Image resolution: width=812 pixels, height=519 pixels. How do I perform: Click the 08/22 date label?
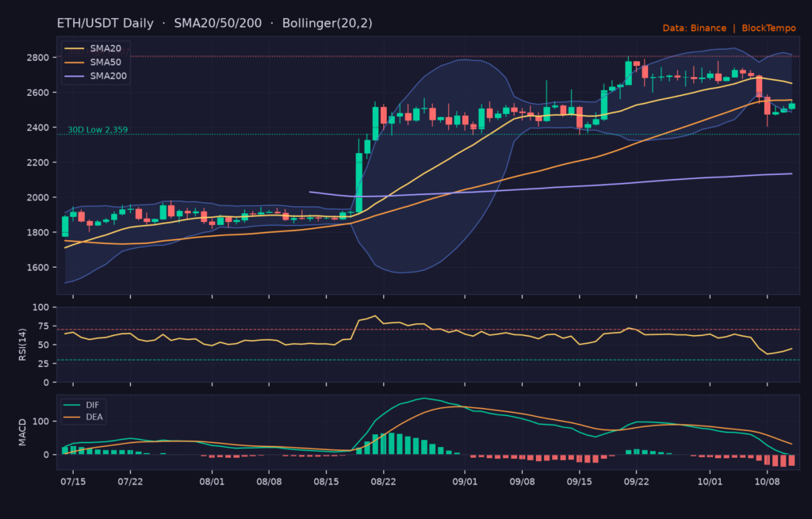click(x=383, y=481)
